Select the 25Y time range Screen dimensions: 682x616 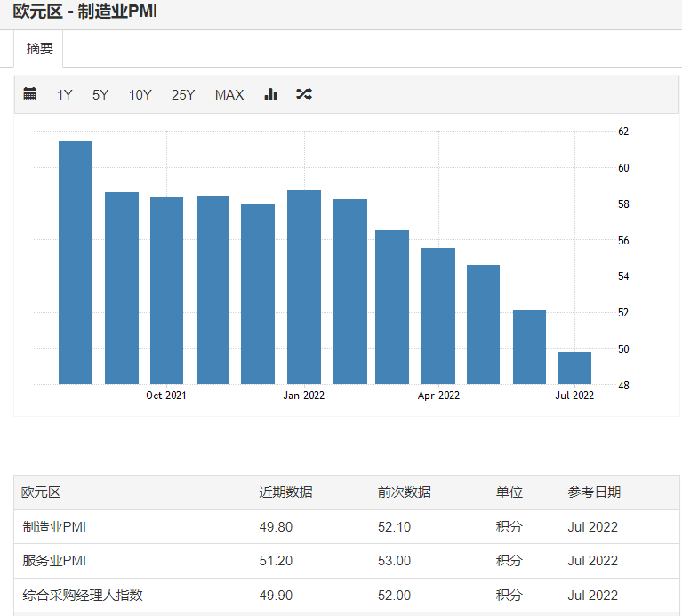(x=183, y=95)
